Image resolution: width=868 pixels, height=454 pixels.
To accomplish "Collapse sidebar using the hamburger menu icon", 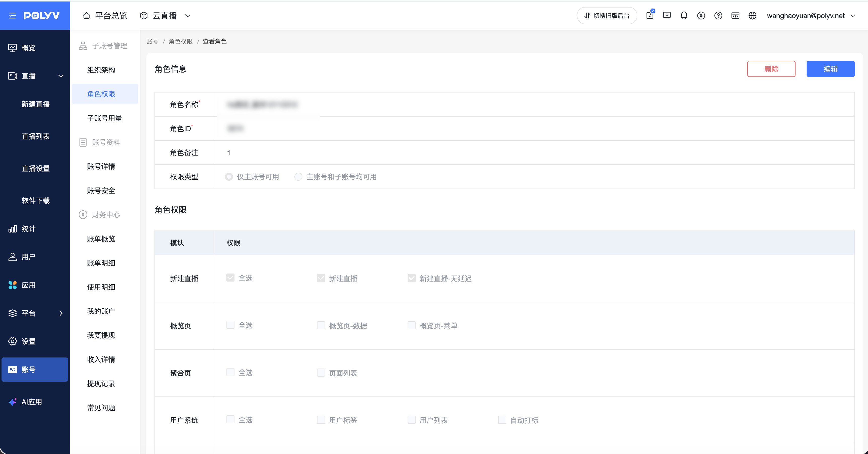I will coord(13,16).
